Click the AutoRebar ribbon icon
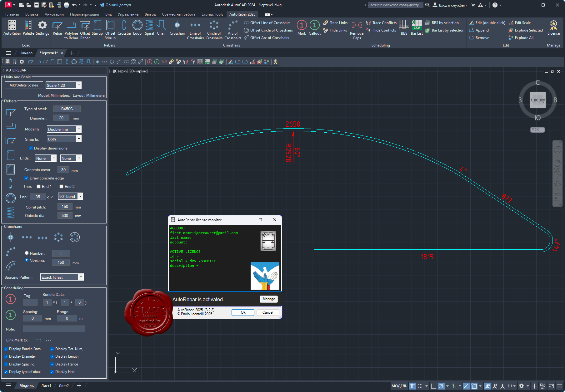Viewport: 565px width, 392px height. [x=12, y=27]
